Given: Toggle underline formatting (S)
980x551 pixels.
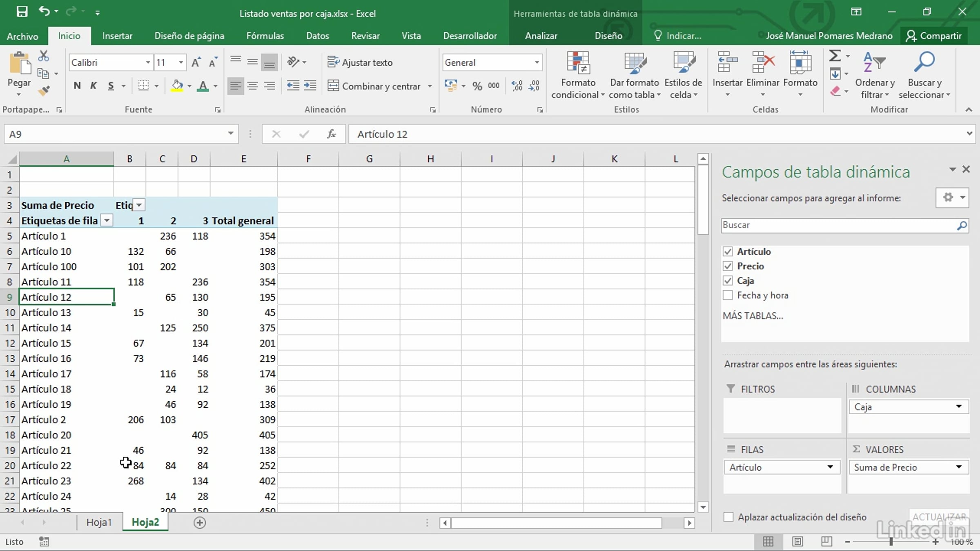Looking at the screenshot, I should click(111, 86).
